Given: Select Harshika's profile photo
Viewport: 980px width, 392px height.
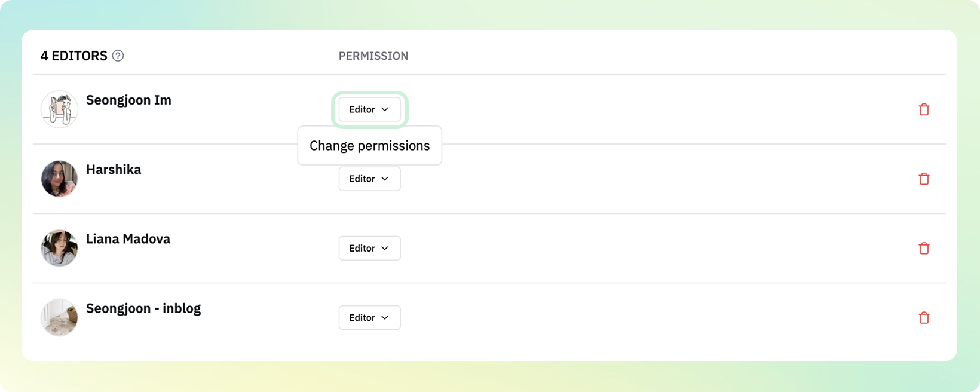Looking at the screenshot, I should pos(59,179).
